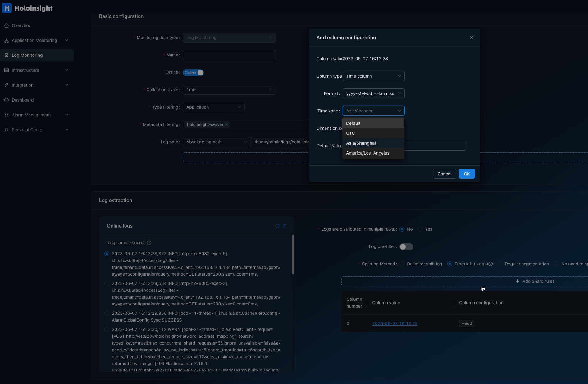Viewport: 588px width, 384px height.
Task: Click the Online logs scrollbar
Action: click(293, 255)
